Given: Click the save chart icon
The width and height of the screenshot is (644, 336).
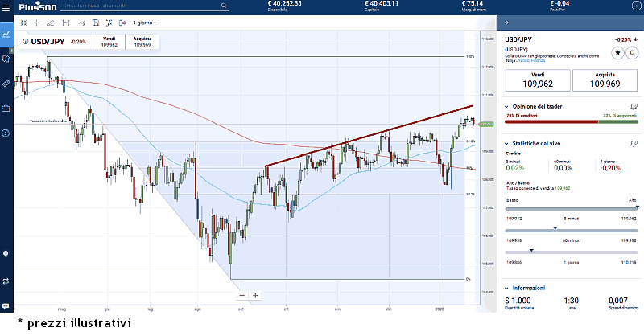Looking at the screenshot, I should 96,23.
